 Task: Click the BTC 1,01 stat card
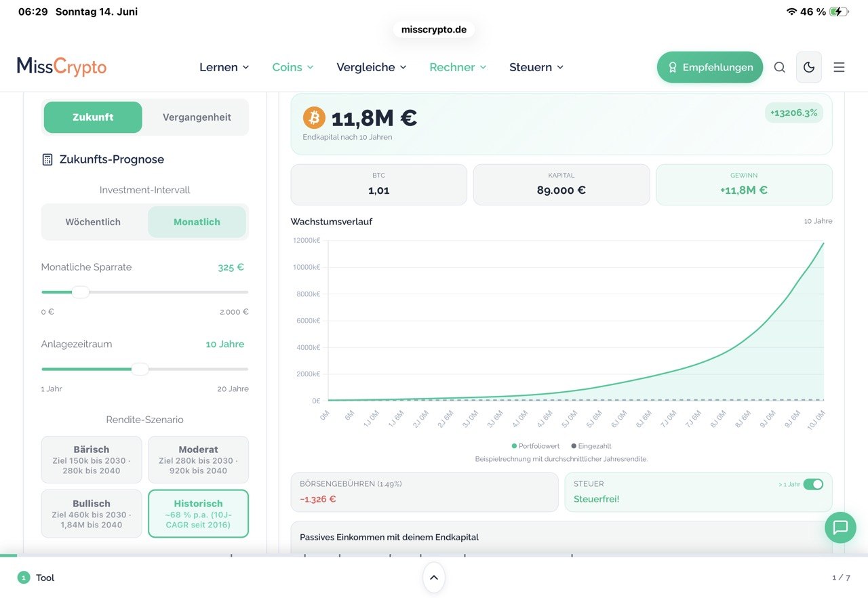point(379,184)
